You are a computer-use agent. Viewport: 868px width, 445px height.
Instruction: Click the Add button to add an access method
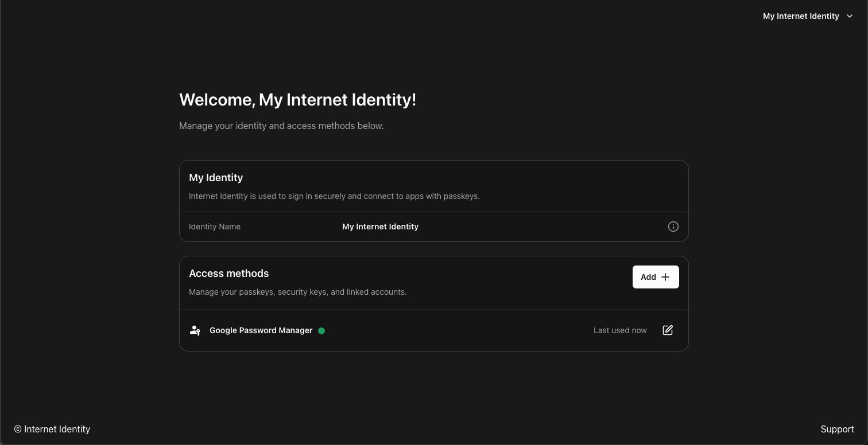click(655, 277)
